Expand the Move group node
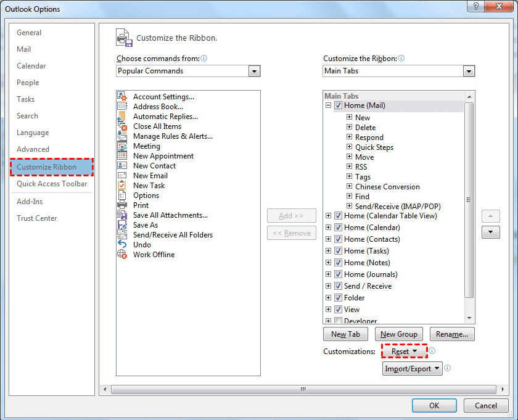The image size is (518, 420). coord(349,156)
